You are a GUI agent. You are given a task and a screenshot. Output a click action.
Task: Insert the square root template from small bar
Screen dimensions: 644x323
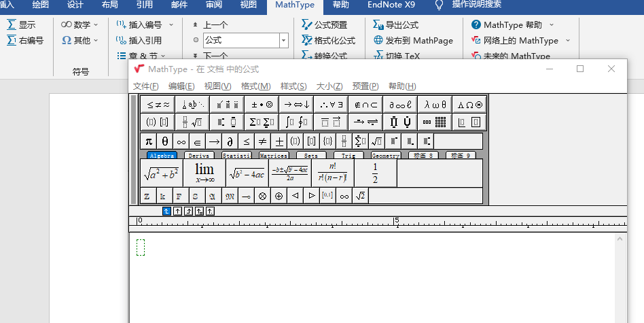[x=376, y=141]
